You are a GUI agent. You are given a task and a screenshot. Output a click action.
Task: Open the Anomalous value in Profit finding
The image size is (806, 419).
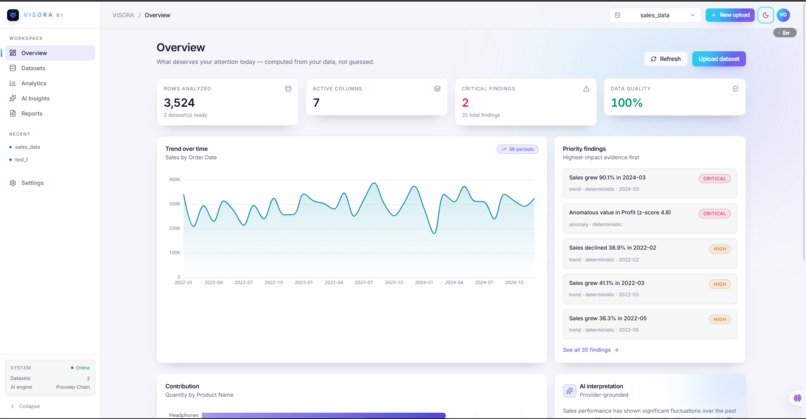click(650, 218)
